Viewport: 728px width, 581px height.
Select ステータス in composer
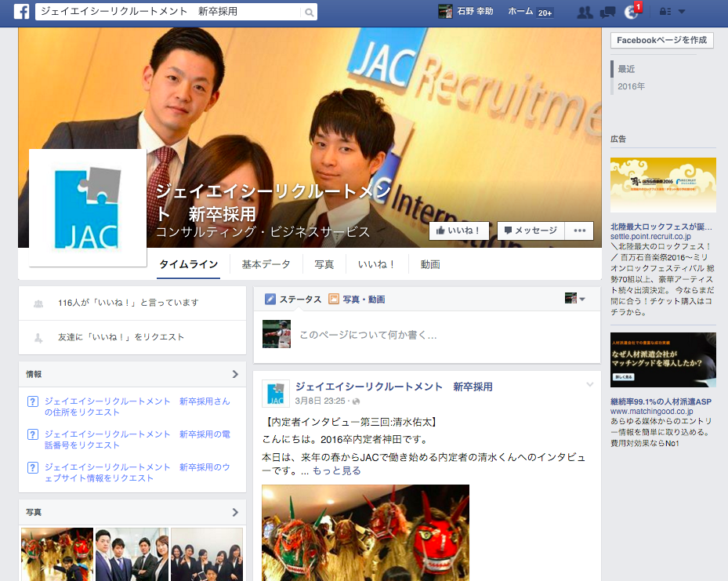pyautogui.click(x=300, y=300)
